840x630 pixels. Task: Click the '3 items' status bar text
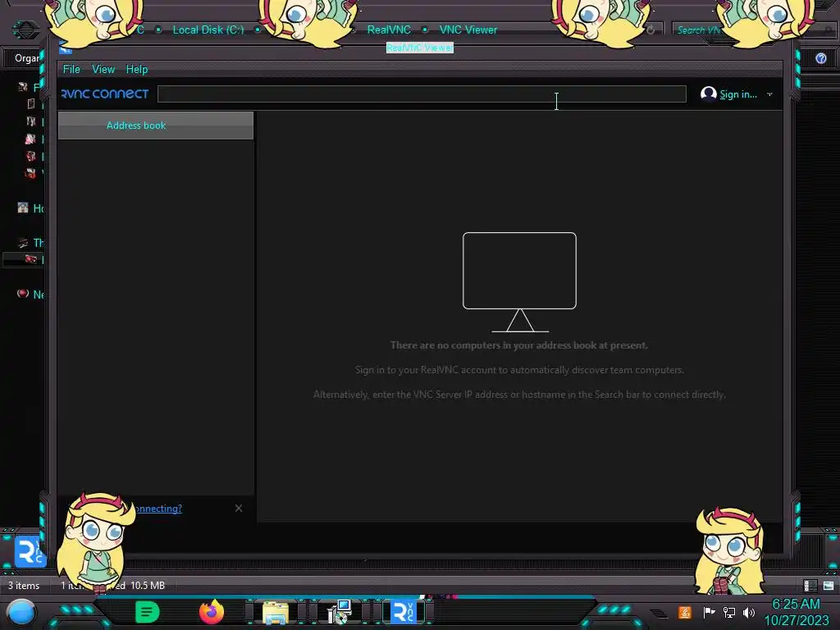pyautogui.click(x=24, y=586)
